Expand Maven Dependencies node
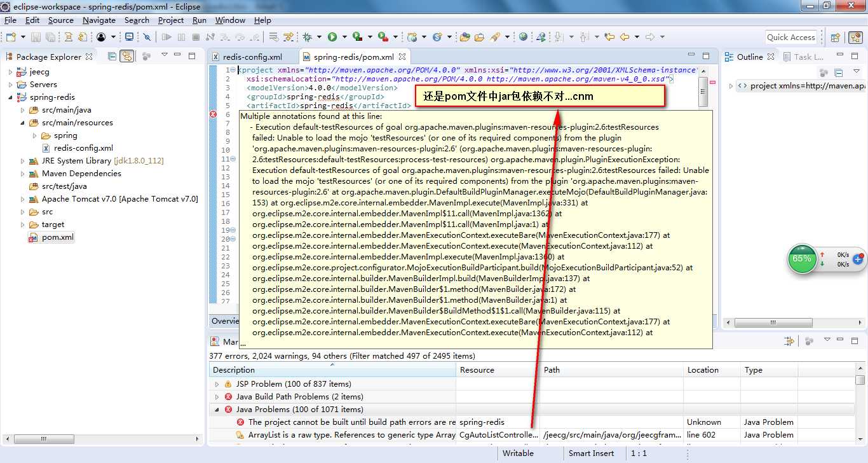868x463 pixels. pos(23,174)
